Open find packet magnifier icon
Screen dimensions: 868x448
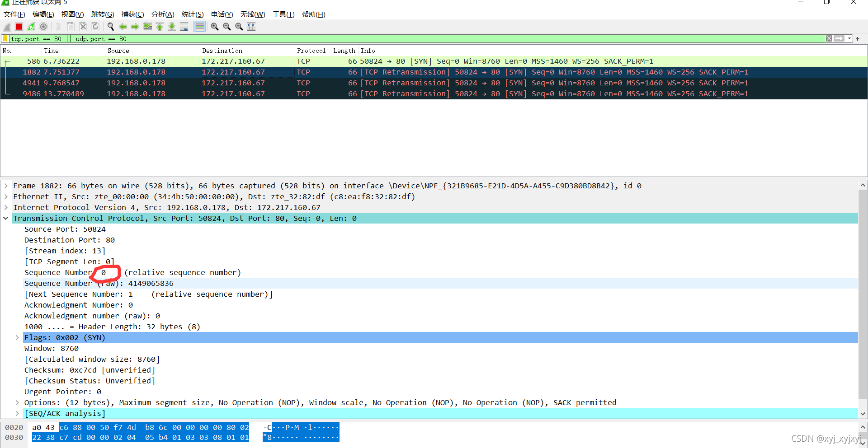110,27
